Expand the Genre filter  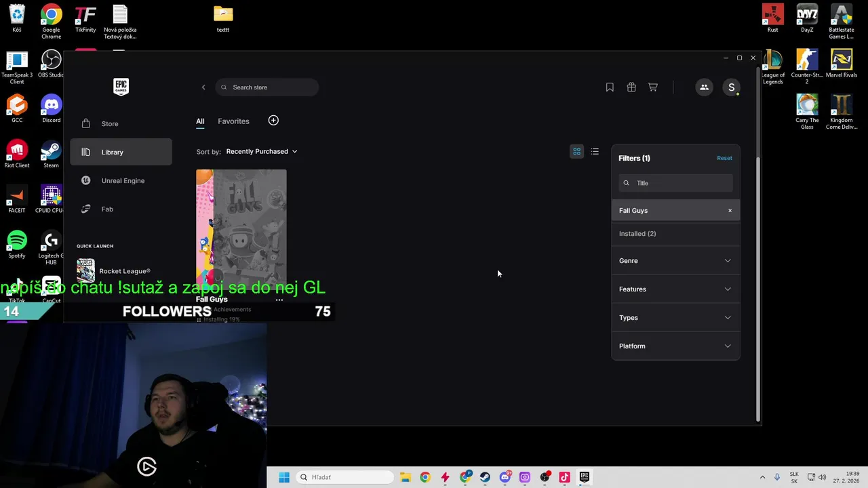[x=675, y=261]
